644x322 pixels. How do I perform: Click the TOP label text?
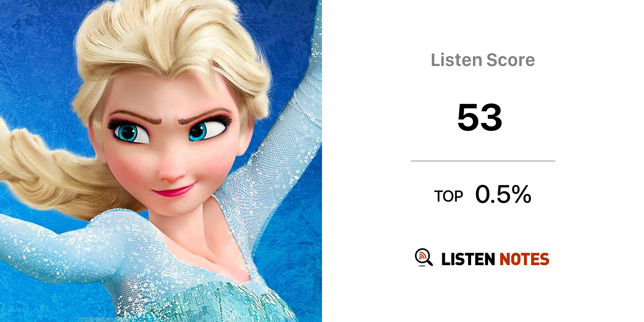[x=449, y=196]
